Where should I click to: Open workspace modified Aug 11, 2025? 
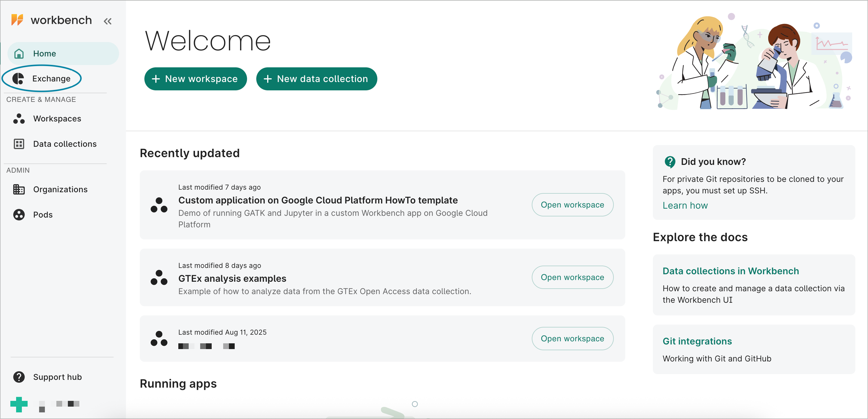tap(572, 338)
